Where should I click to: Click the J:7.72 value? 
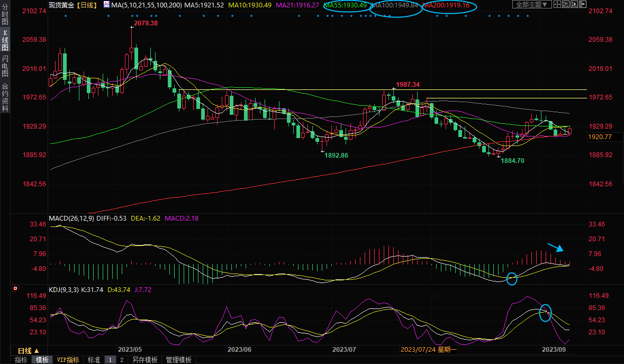click(142, 289)
